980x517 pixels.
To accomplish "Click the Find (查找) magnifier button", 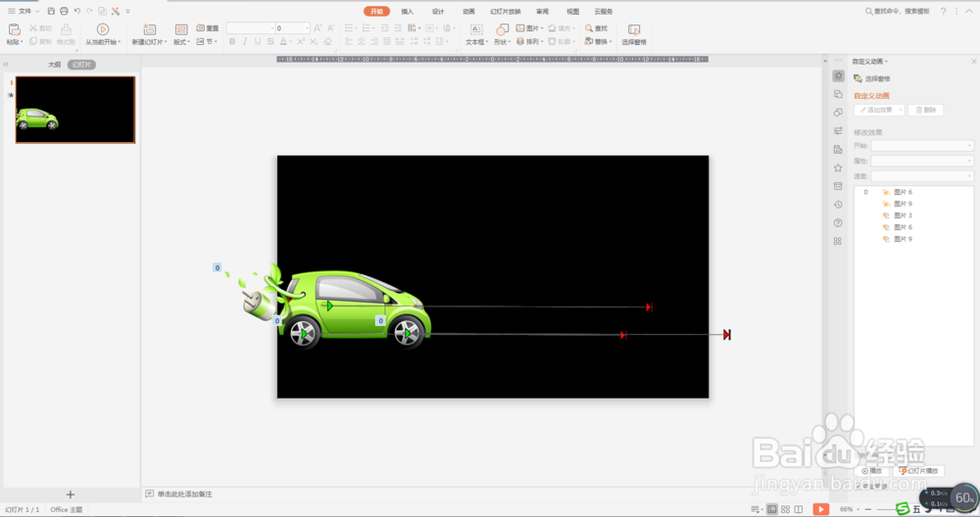I will 596,28.
